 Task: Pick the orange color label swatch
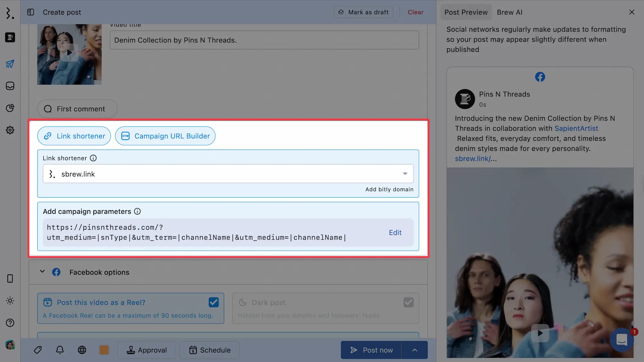pos(104,350)
